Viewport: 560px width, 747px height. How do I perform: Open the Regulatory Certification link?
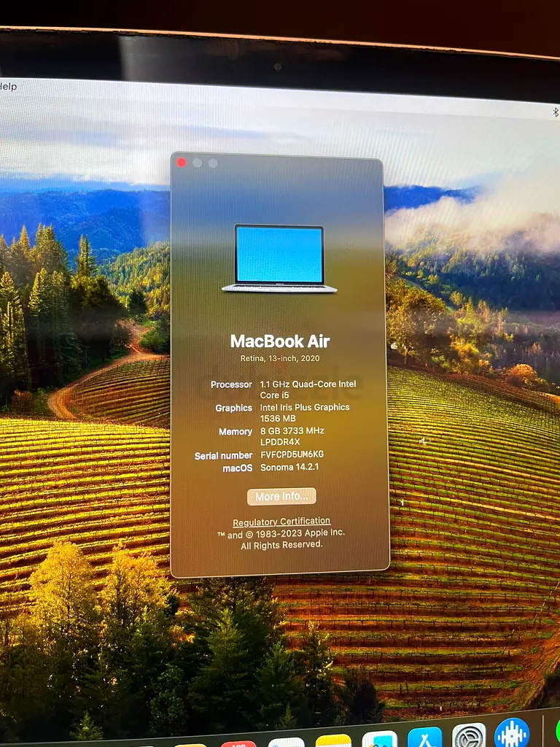point(281,522)
